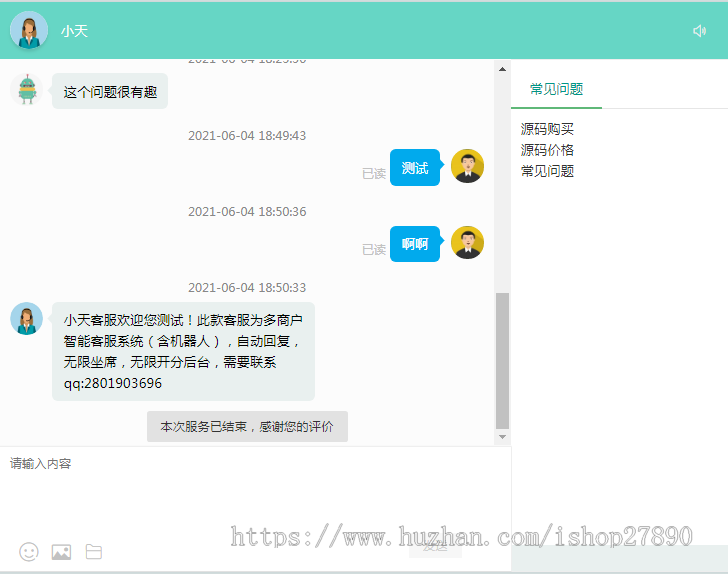Click the 测试 message bubble

pos(415,168)
